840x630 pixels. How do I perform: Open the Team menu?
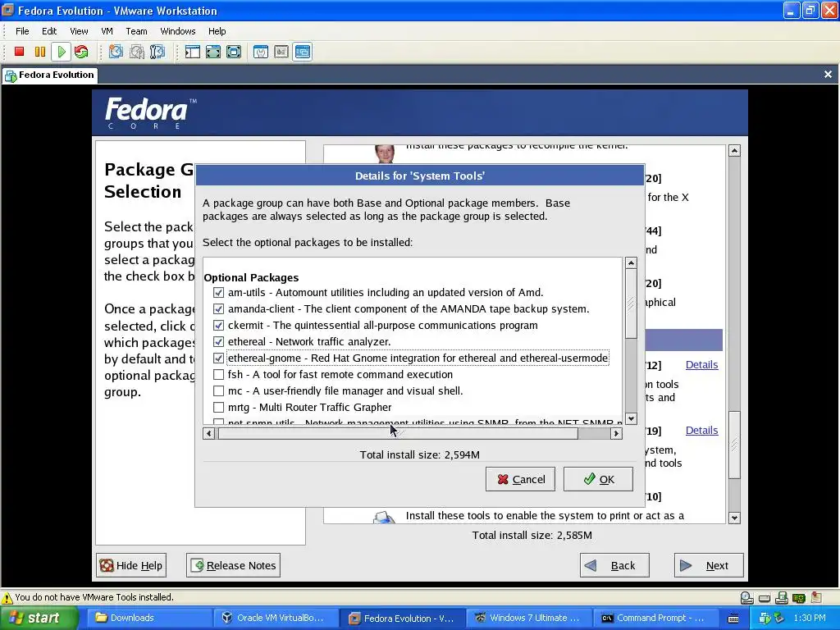[137, 31]
